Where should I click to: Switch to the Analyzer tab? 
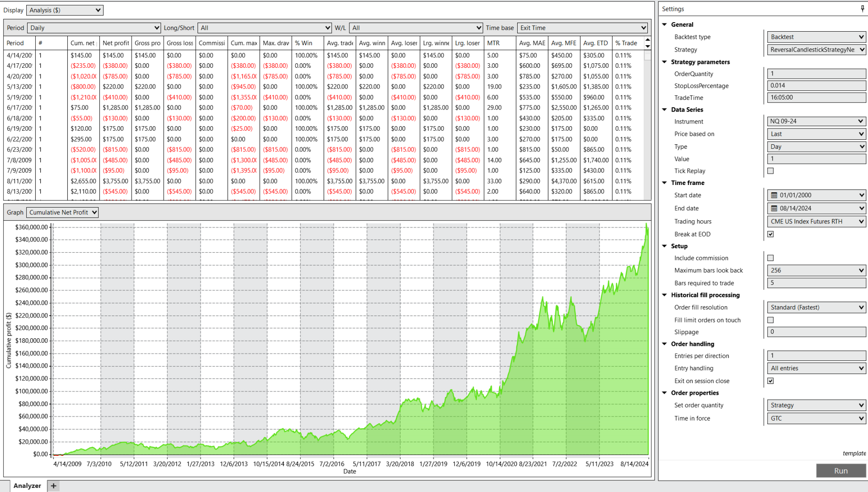click(x=27, y=486)
